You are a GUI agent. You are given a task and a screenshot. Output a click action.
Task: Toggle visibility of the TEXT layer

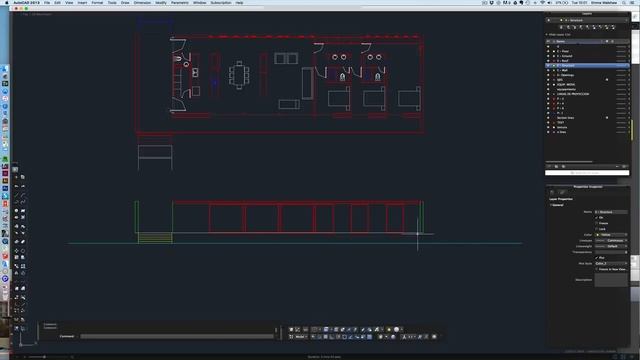click(549, 122)
